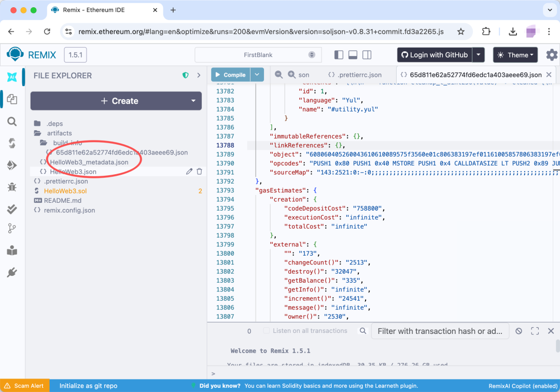Open the build-info 65d811e6...json file in tree

pyautogui.click(x=121, y=152)
